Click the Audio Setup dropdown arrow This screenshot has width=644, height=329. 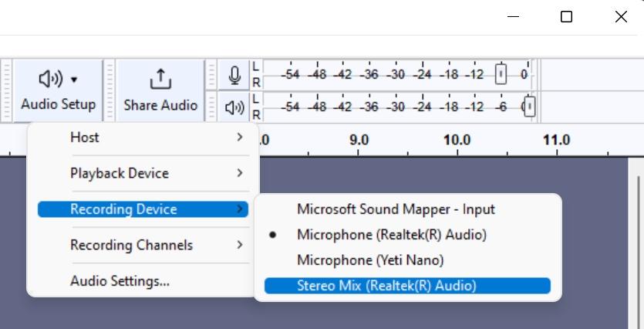pos(74,79)
